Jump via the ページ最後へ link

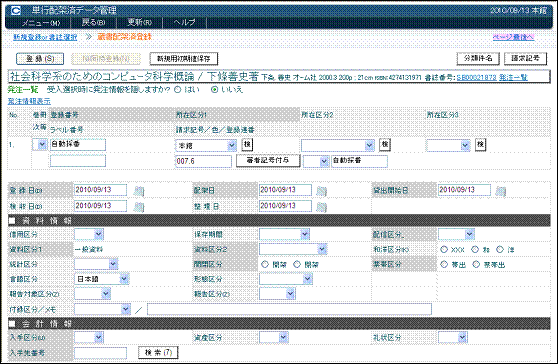[x=514, y=37]
